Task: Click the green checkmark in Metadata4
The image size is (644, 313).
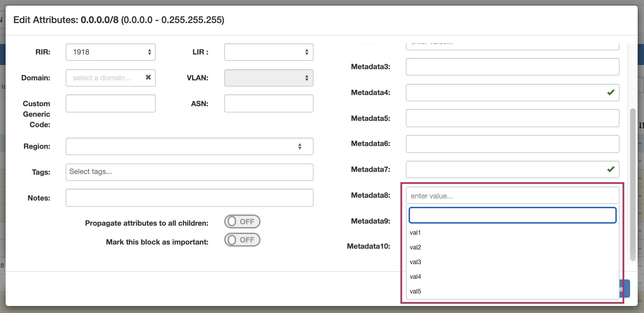Action: 610,93
